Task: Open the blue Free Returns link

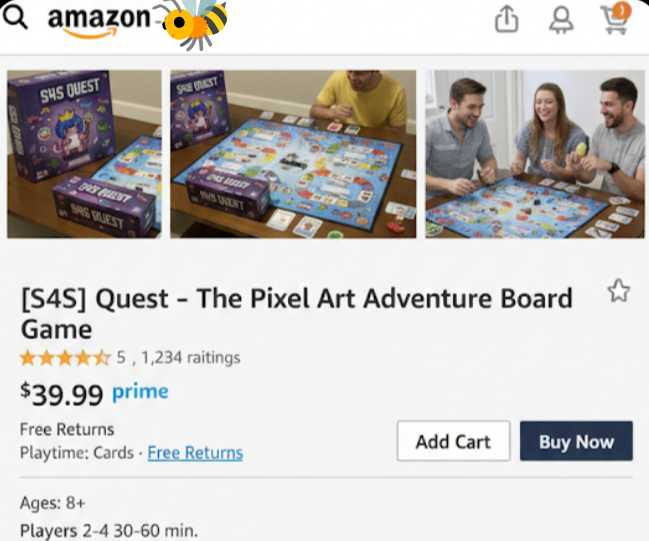Action: (195, 453)
